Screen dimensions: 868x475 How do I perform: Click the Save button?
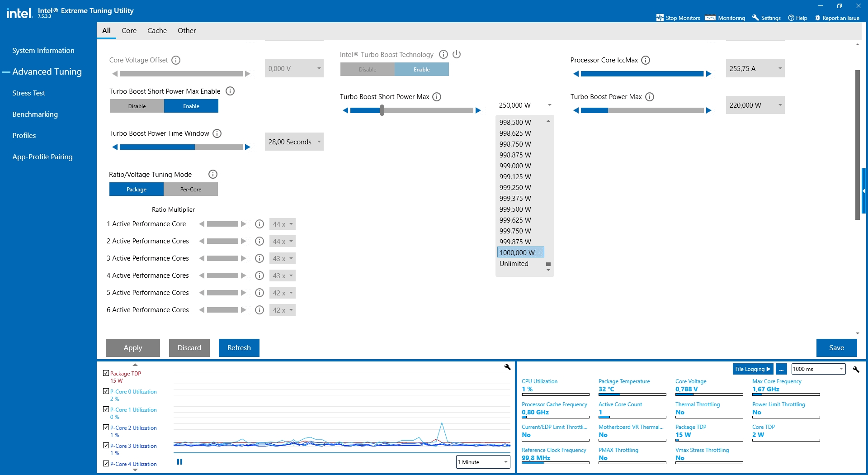tap(837, 348)
